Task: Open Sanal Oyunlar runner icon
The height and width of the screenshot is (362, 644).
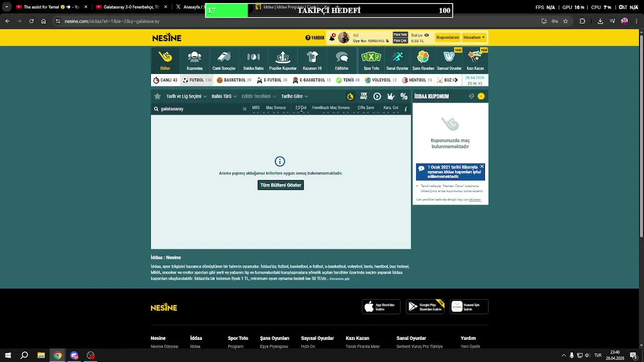Action: (397, 57)
